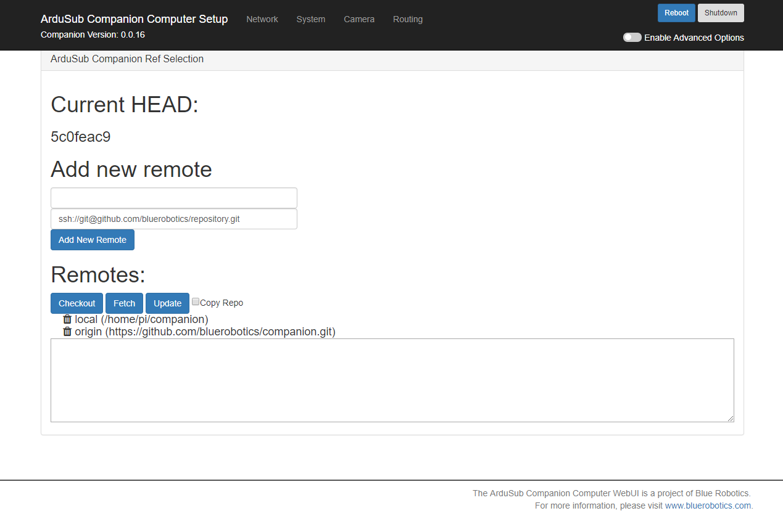Toggle Enable Advanced Options switch
The width and height of the screenshot is (783, 532).
[632, 38]
